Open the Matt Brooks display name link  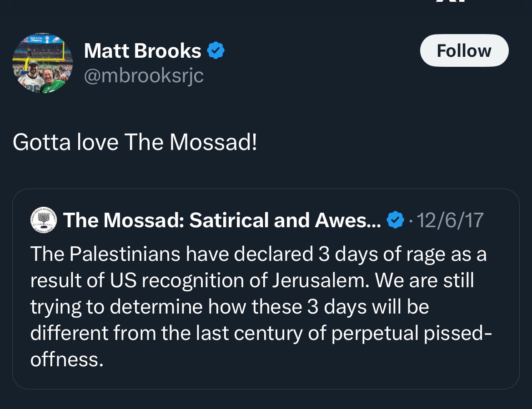coord(142,50)
